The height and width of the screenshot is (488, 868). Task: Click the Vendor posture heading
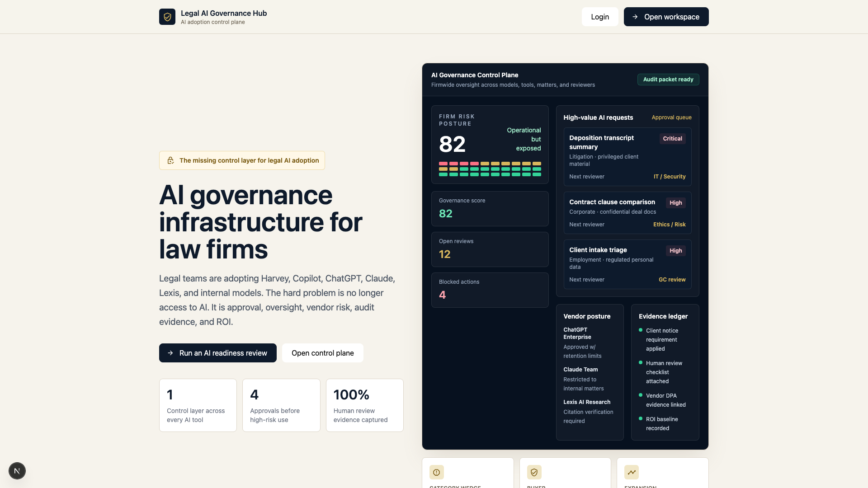coord(587,316)
